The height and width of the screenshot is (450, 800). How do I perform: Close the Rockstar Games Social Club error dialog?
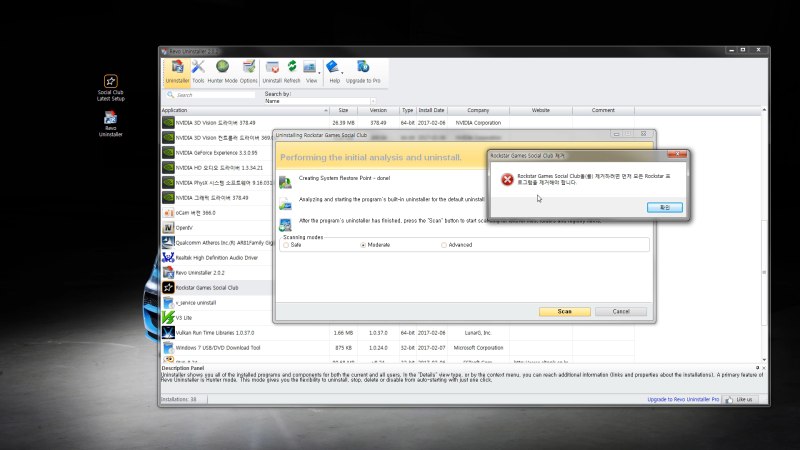click(677, 155)
